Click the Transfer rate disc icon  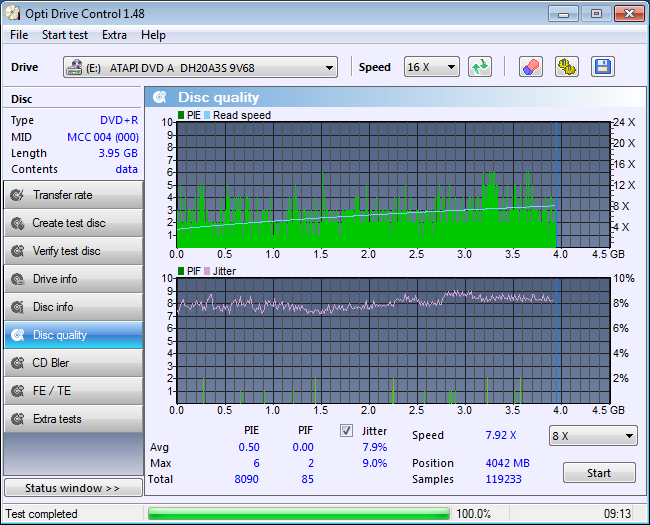[17, 195]
